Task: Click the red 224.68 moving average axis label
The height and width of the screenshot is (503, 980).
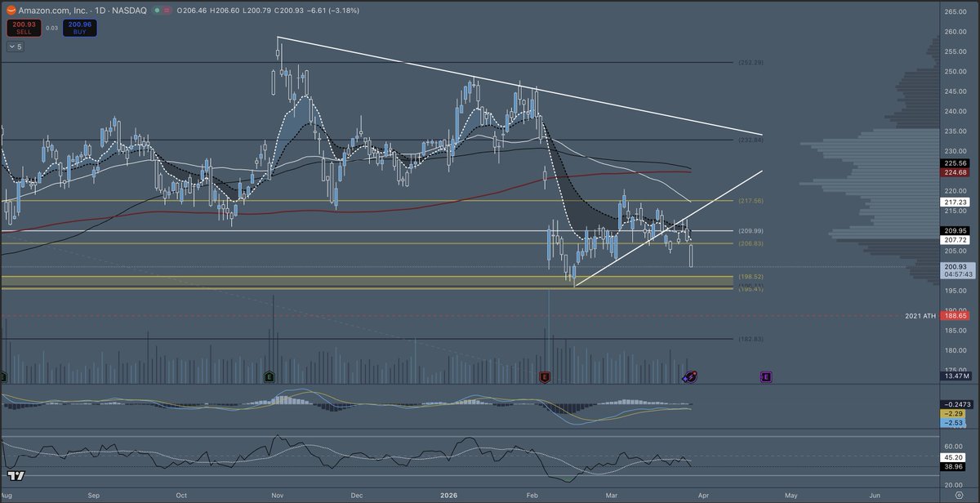Action: point(955,172)
